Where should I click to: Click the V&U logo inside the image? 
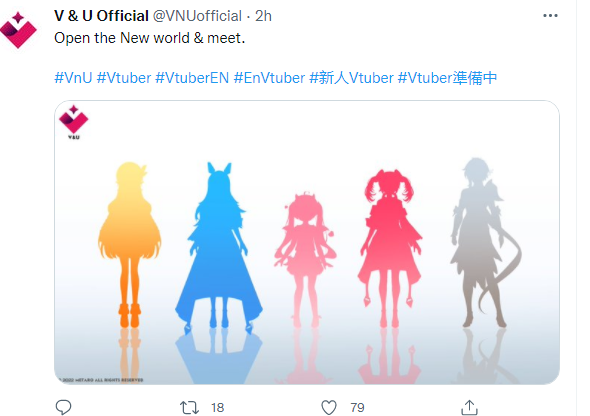[74, 122]
